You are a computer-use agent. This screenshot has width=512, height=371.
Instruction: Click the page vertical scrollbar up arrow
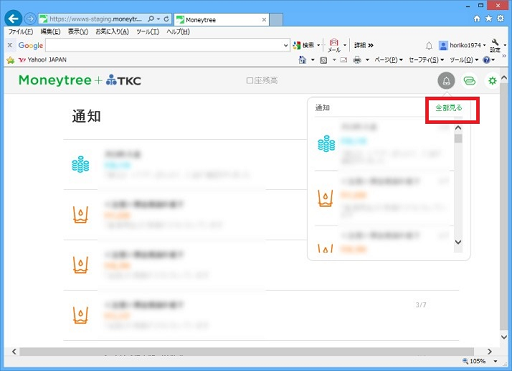pos(504,78)
